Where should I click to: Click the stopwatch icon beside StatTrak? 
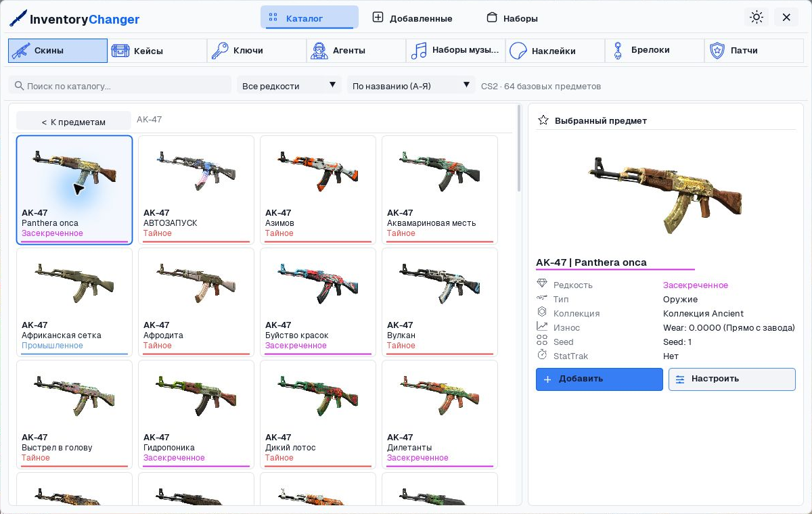click(542, 355)
